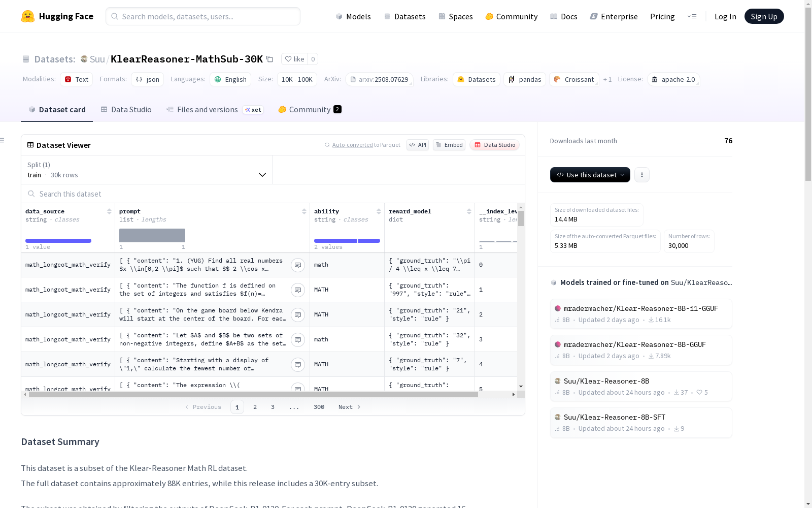The image size is (812, 508).
Task: Open the dataset viewer API button
Action: (x=418, y=145)
